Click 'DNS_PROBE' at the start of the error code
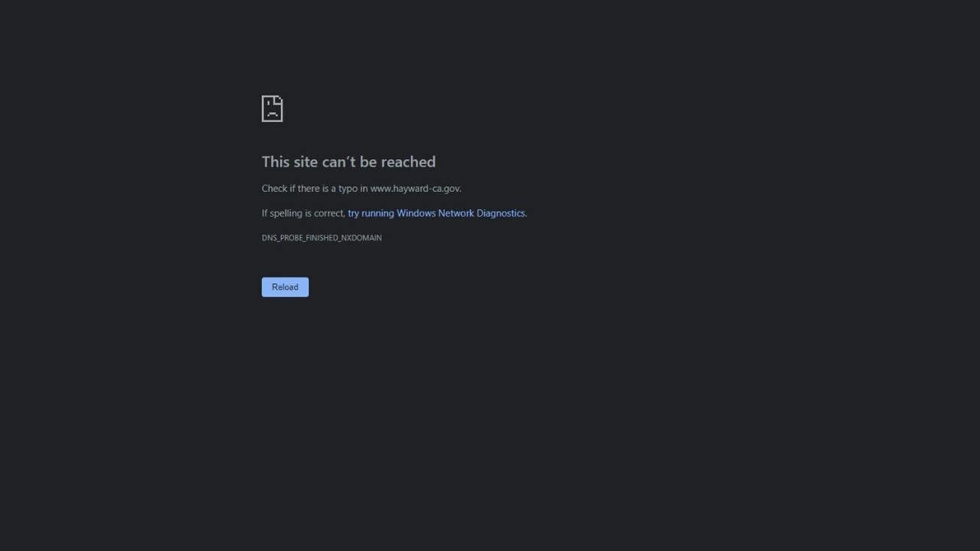 (283, 238)
